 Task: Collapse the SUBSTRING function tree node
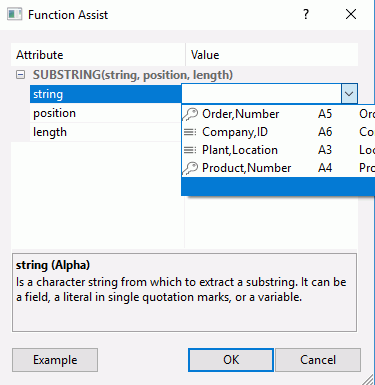(20, 75)
